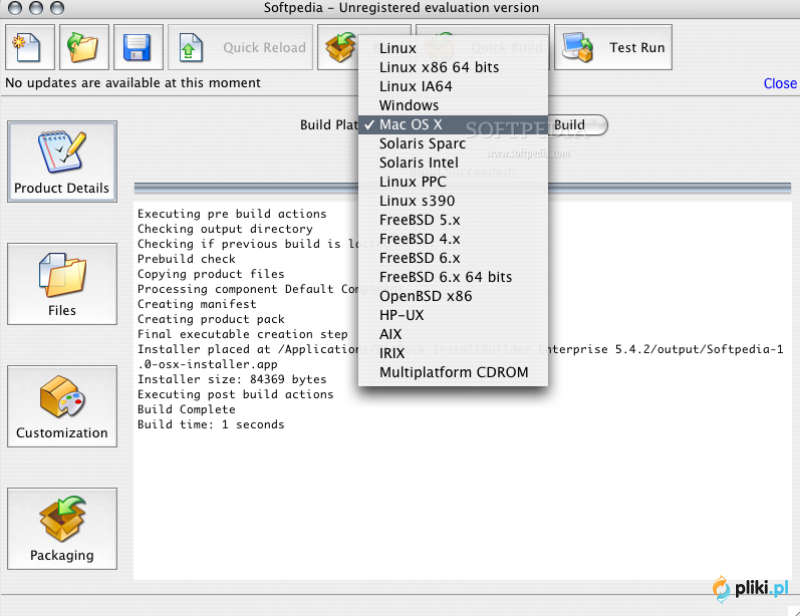Open the Packaging section
Image resolution: width=800 pixels, height=616 pixels.
[x=62, y=529]
